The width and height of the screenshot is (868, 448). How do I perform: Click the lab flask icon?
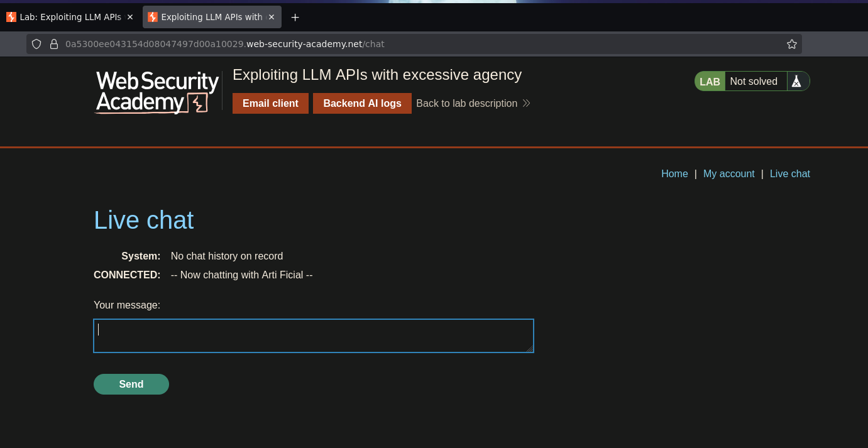click(x=796, y=81)
